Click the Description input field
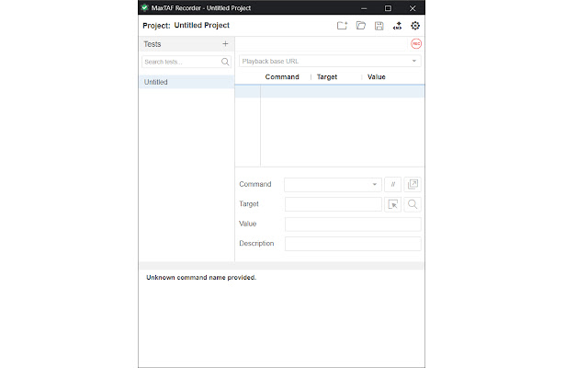 click(353, 244)
